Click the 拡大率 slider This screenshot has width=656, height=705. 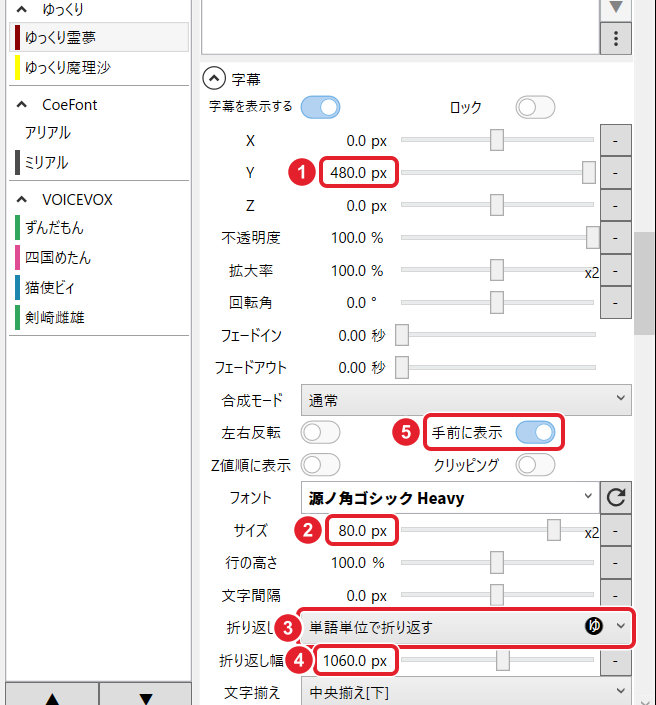[x=497, y=270]
